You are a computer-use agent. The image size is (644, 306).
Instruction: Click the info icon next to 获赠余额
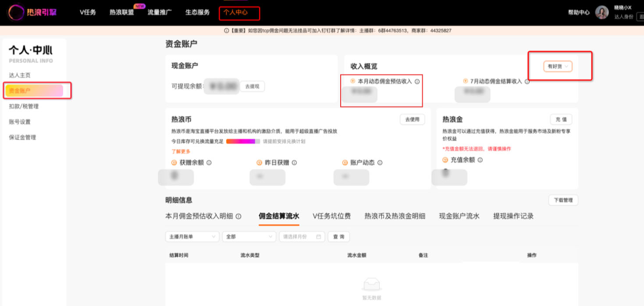209,162
